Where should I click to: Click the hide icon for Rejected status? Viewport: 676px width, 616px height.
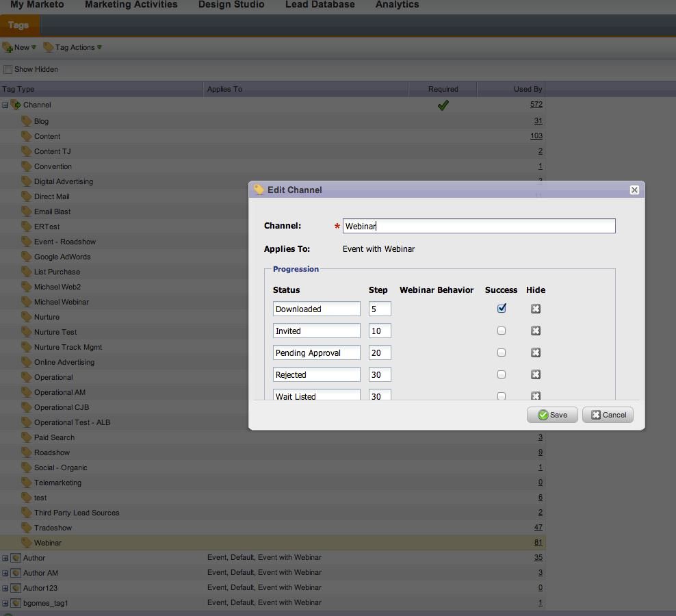pos(536,374)
